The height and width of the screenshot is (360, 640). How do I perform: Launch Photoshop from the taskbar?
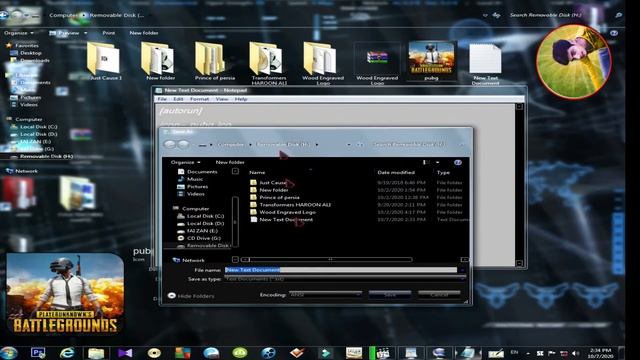[38, 353]
